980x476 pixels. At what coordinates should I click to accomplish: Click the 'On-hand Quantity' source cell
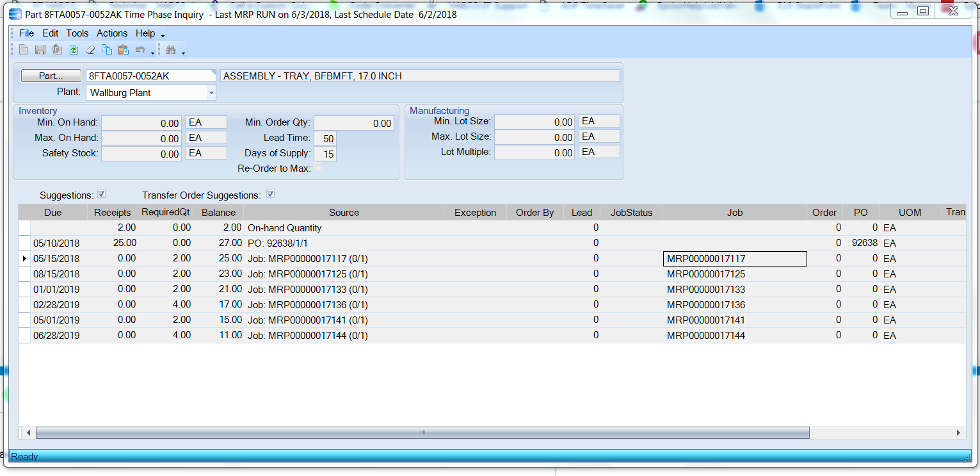tap(344, 228)
